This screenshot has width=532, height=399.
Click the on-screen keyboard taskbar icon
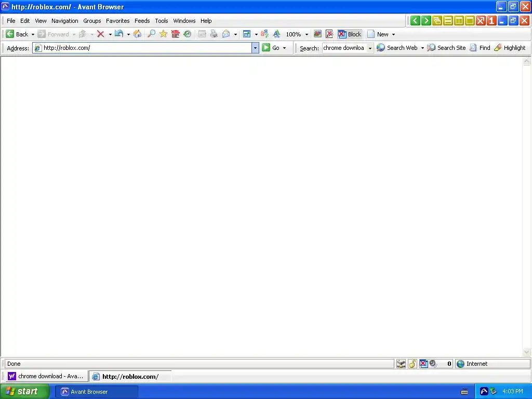coord(464,392)
